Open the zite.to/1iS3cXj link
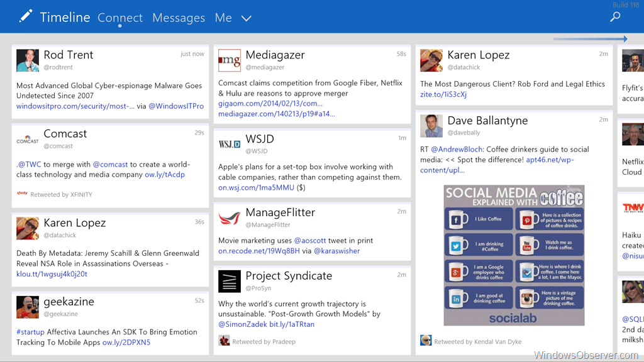The width and height of the screenshot is (644, 362). [443, 94]
